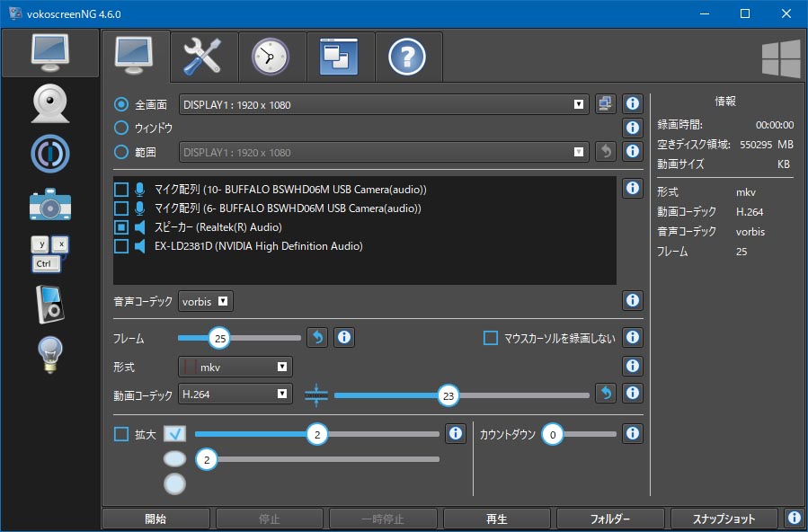Screen dimensions: 808x532
Task: Enable the マウスカーソルを録画しない checkbox
Action: point(491,338)
